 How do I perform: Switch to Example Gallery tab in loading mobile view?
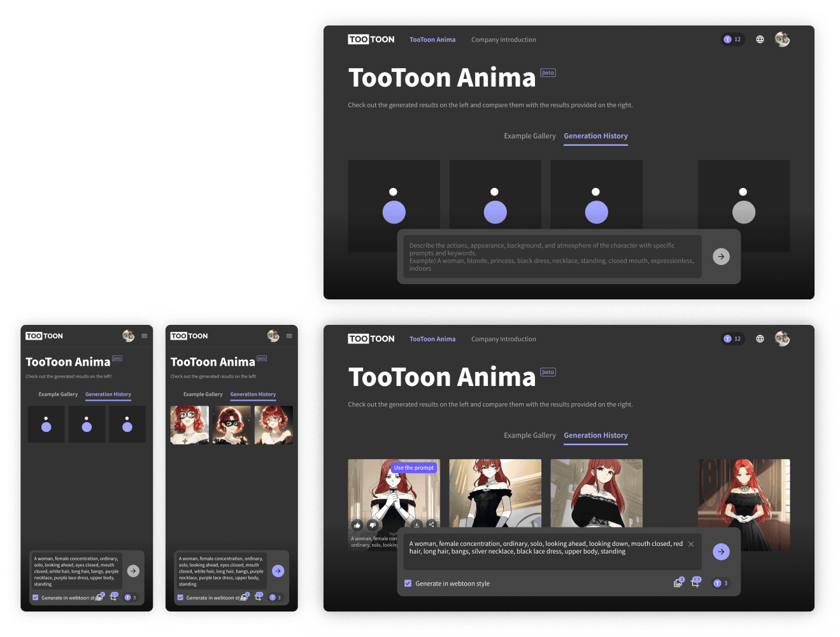coord(58,394)
